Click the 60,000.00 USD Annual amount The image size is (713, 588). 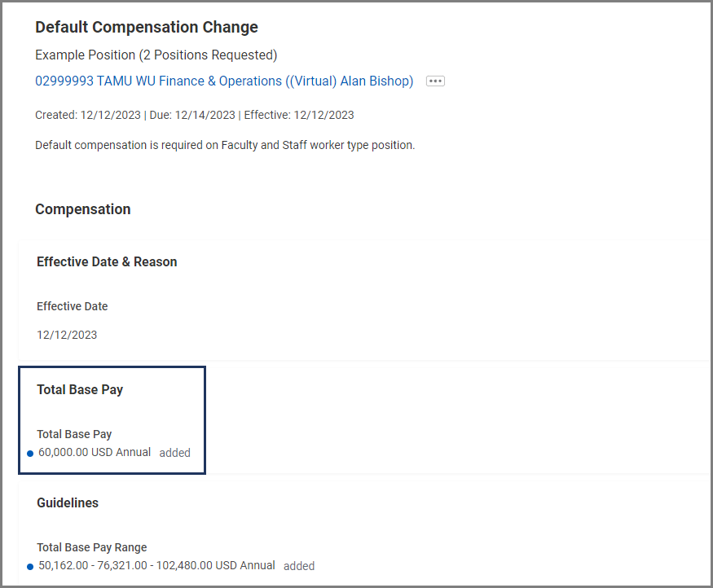click(x=95, y=452)
